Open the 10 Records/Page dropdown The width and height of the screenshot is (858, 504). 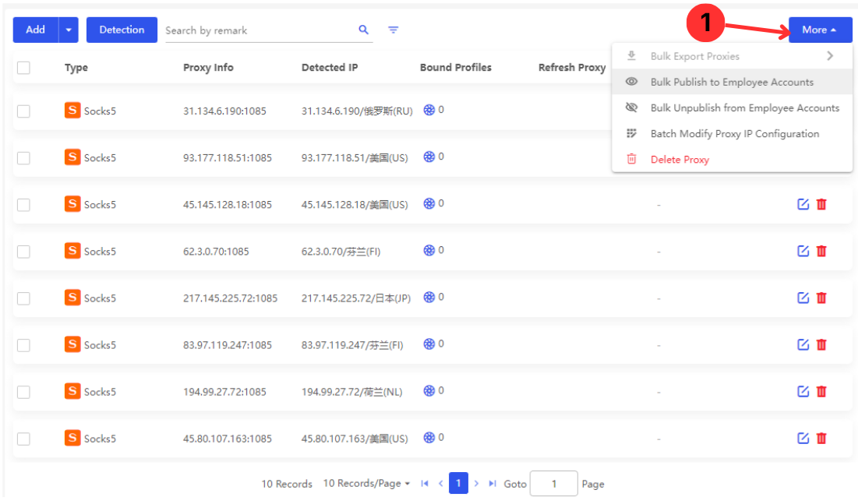[x=366, y=483]
